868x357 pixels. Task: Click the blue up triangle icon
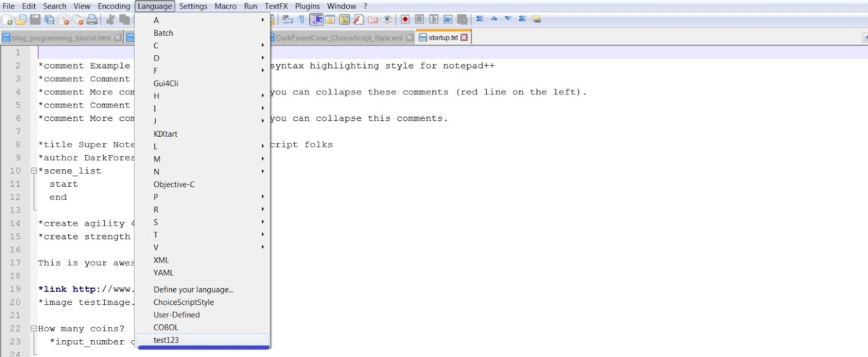pyautogui.click(x=494, y=18)
